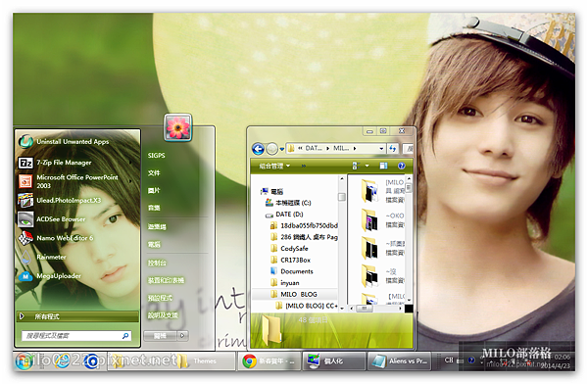The image size is (588, 384).
Task: Click the 關機 (Shut down) button
Action: (160, 336)
